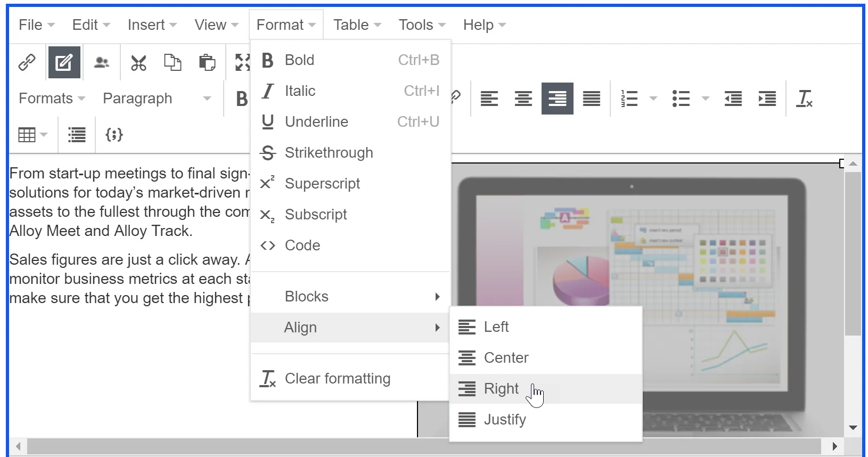Click the Paste clipboard icon
Image resolution: width=868 pixels, height=457 pixels.
coord(207,62)
